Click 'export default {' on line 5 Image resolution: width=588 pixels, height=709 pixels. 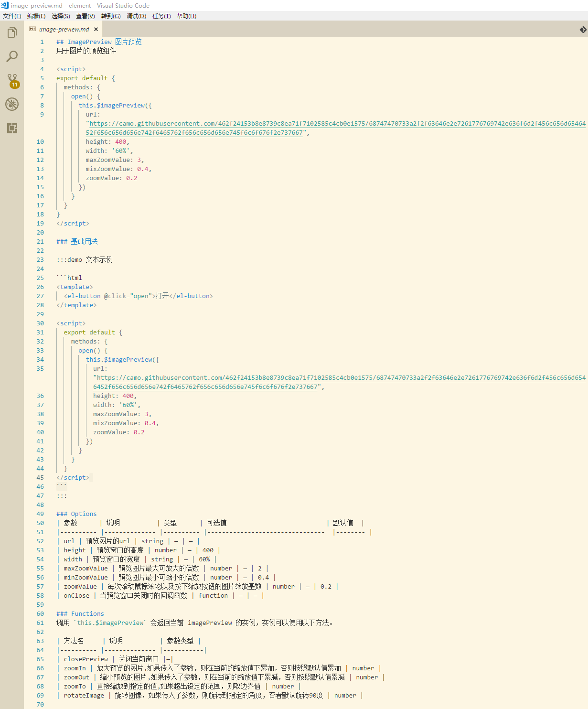pyautogui.click(x=86, y=78)
